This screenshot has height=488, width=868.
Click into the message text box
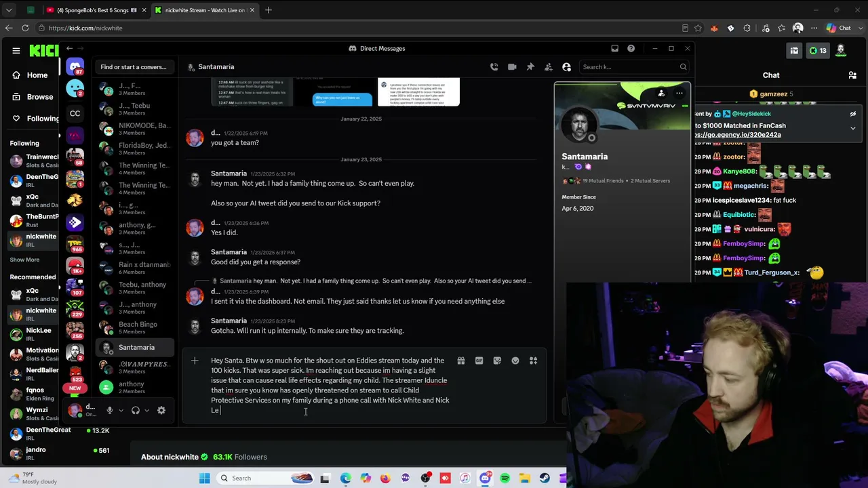(x=330, y=385)
